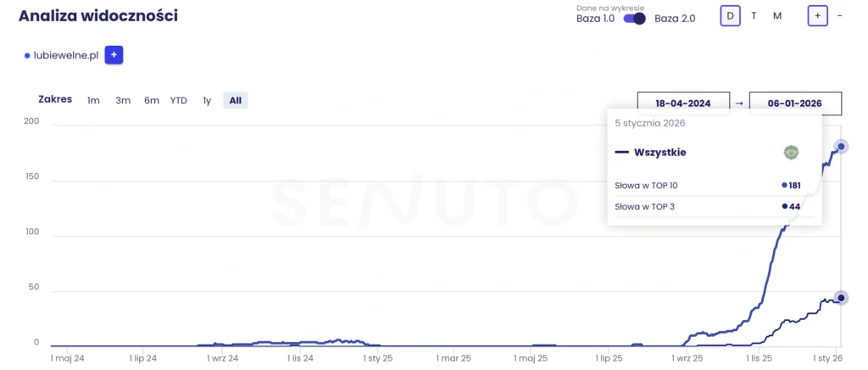868x370 pixels.
Task: Click the lubiewelne.pl domain label
Action: pos(66,56)
